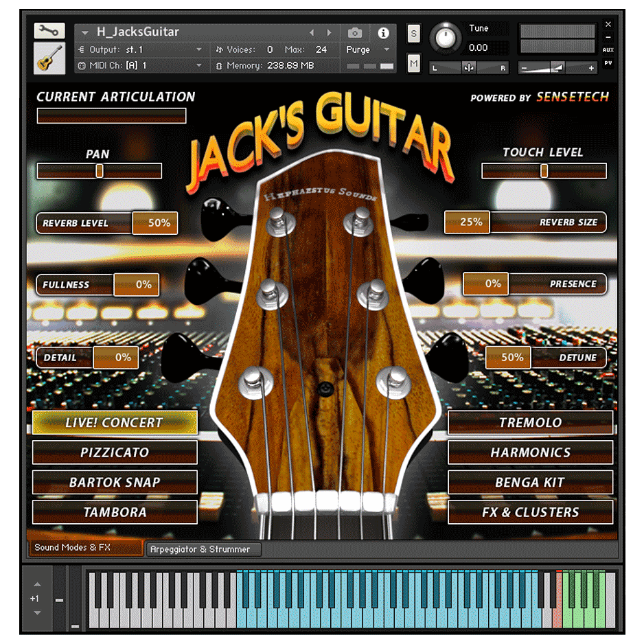The width and height of the screenshot is (644, 644).
Task: Click the REVERB LEVEL 50% value
Action: click(155, 223)
